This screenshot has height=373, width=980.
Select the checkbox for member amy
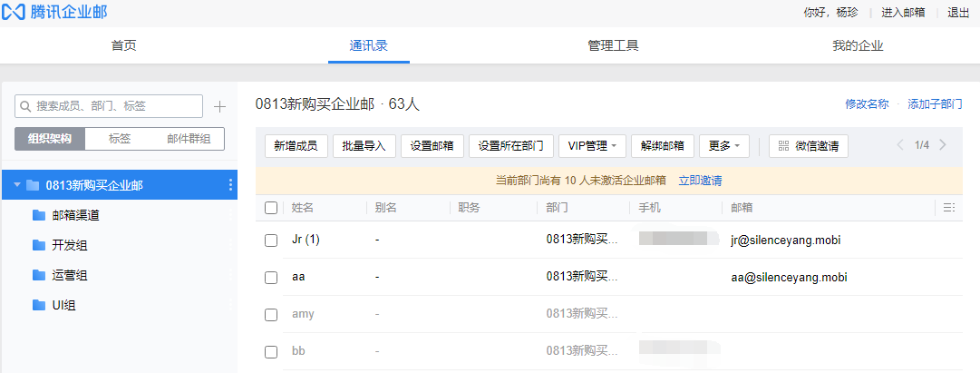[x=271, y=315]
